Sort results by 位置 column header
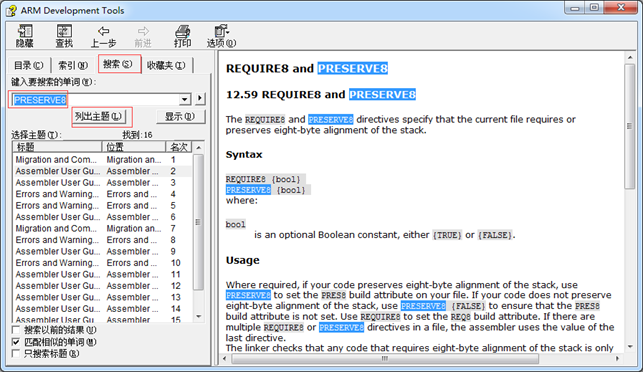 click(134, 147)
